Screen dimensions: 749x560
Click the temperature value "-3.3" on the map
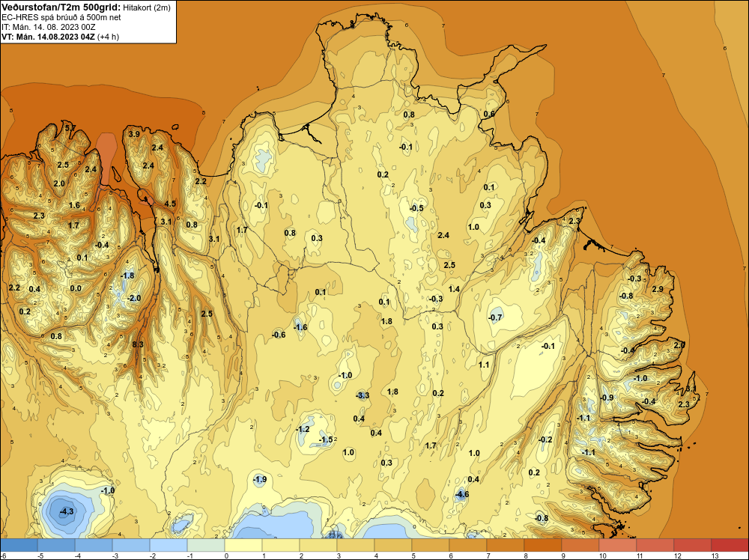click(x=363, y=395)
